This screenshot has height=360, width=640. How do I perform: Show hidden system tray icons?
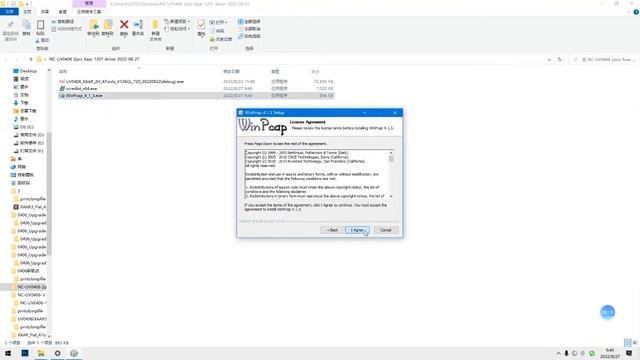[x=558, y=353]
